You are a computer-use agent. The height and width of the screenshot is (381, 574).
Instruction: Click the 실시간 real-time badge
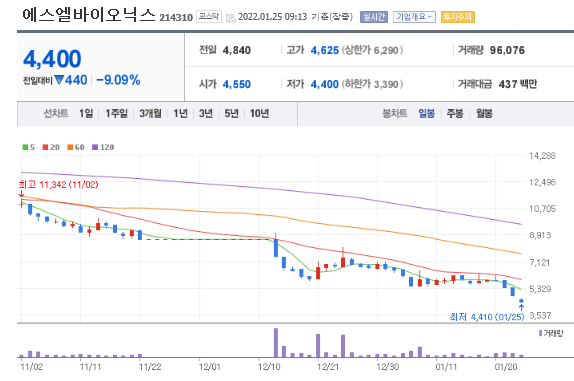(374, 17)
